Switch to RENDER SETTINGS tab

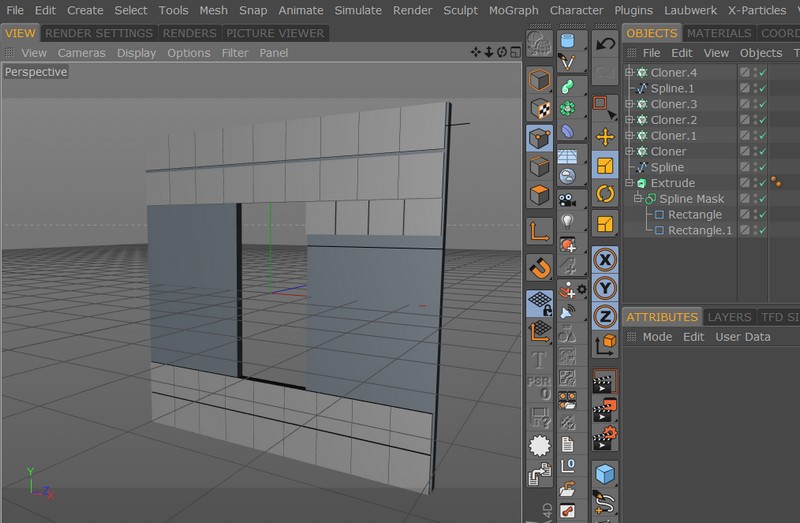pyautogui.click(x=98, y=33)
